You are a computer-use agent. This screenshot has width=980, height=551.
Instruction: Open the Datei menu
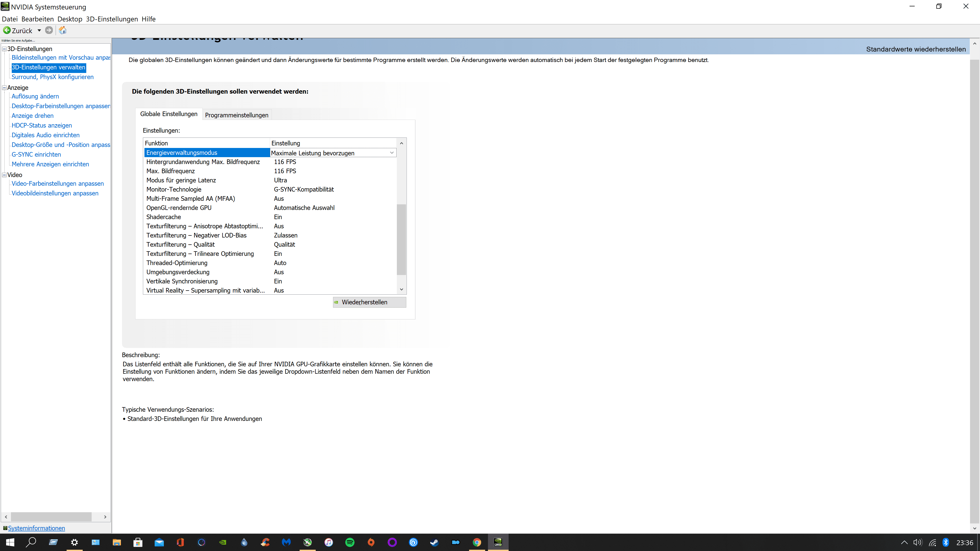[9, 19]
